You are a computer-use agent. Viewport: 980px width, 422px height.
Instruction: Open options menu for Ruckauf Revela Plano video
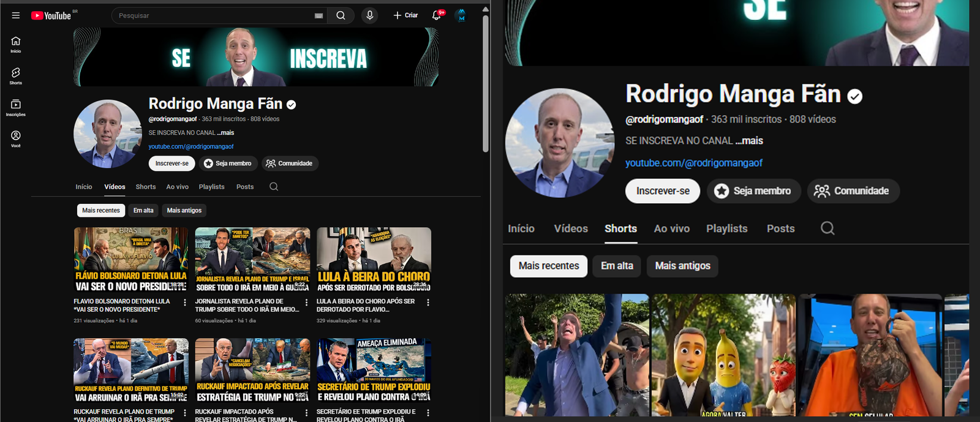185,413
